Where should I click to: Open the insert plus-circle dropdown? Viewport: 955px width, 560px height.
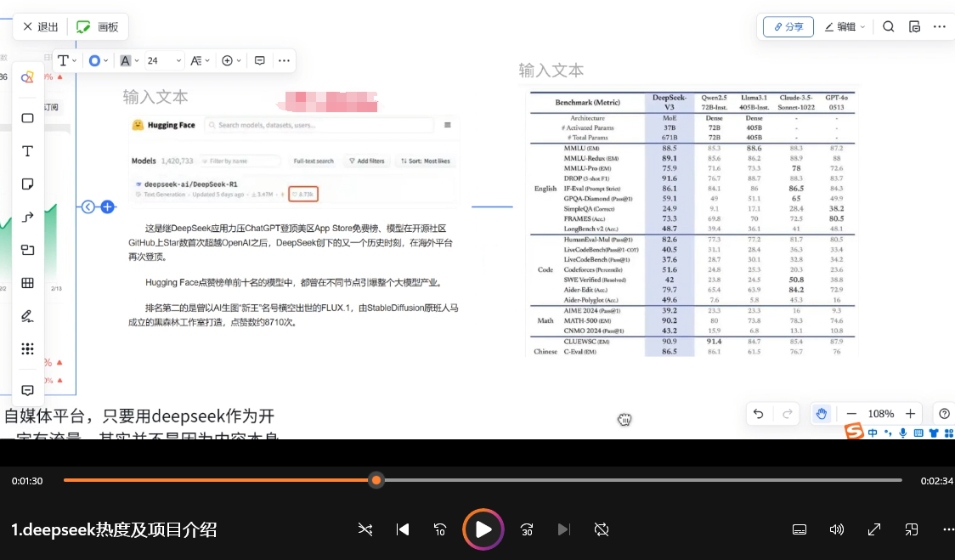pyautogui.click(x=231, y=60)
